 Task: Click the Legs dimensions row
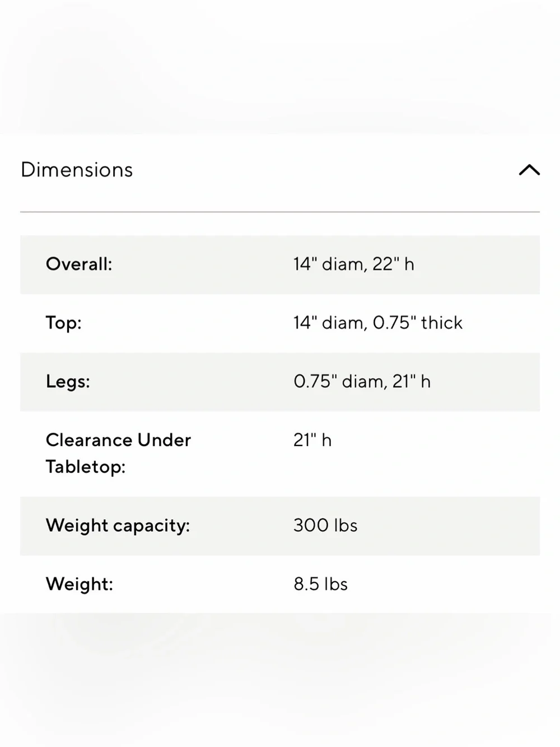[x=280, y=382]
